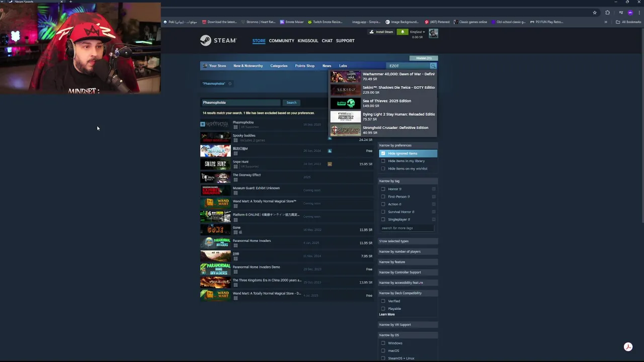Click the search magnifier icon in store bar
The width and height of the screenshot is (644, 362).
pos(433,66)
